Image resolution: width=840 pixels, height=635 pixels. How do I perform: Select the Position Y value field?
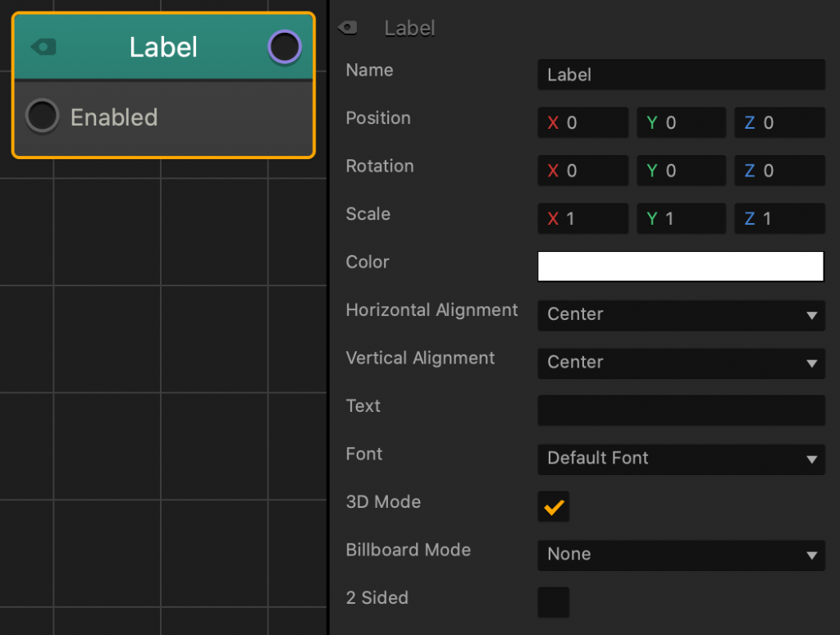pos(681,122)
